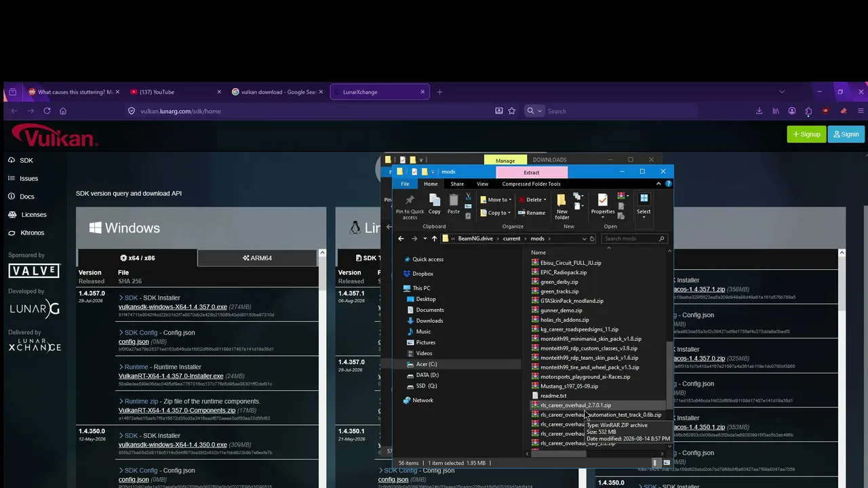The height and width of the screenshot is (488, 868).
Task: Click the browser Home icon
Action: [63, 111]
